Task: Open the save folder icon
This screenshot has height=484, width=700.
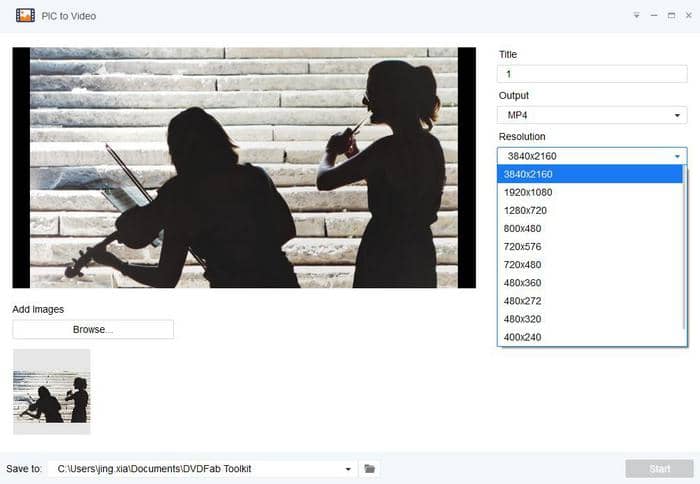Action: click(370, 468)
